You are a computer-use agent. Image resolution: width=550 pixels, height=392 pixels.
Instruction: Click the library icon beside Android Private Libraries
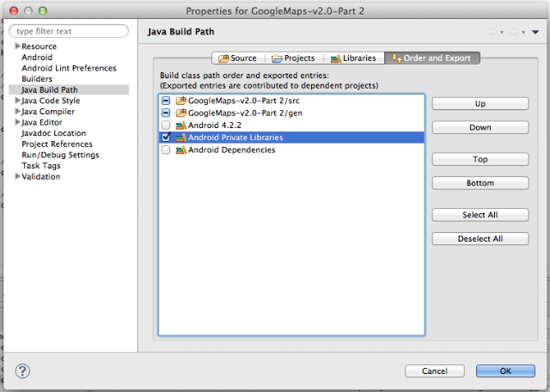(181, 138)
